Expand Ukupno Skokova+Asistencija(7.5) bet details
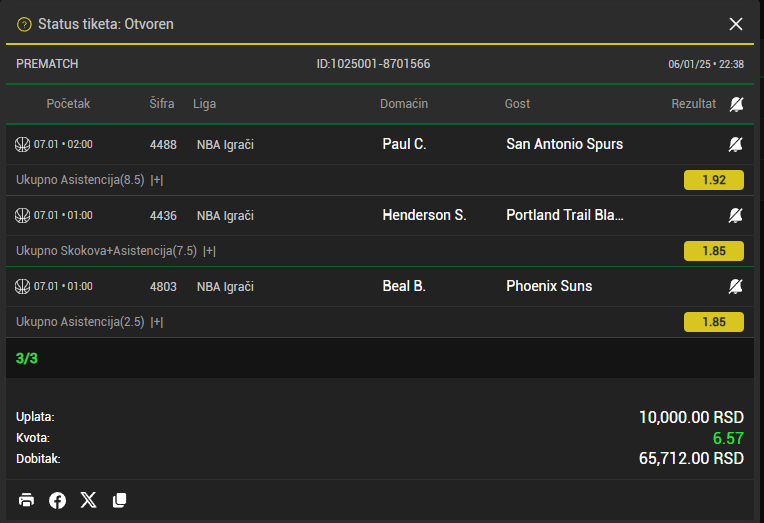The height and width of the screenshot is (523, 764). (x=210, y=251)
